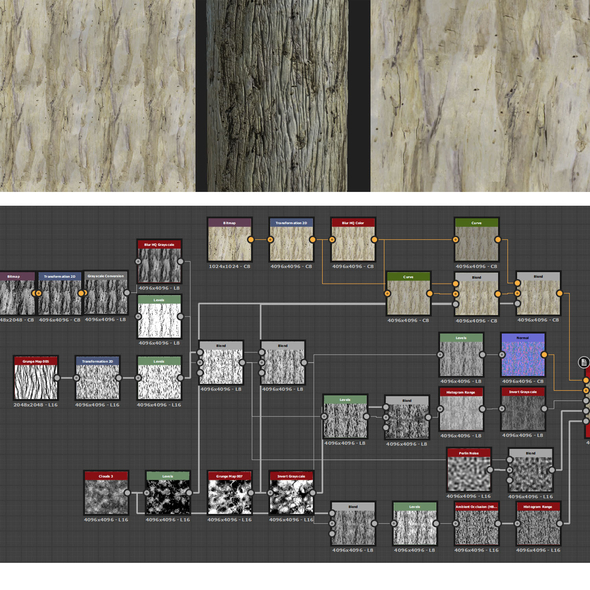The height and width of the screenshot is (590, 590).
Task: Select the Histogram Range node below the Normal chain
Action: coord(461,409)
